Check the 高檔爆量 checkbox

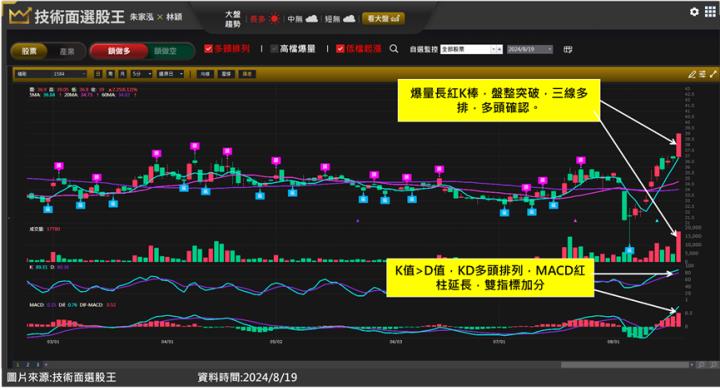tap(274, 49)
